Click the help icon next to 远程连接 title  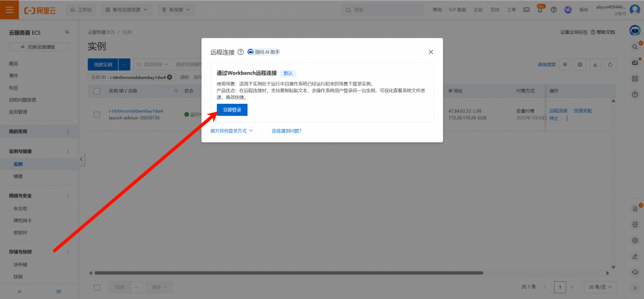(241, 52)
